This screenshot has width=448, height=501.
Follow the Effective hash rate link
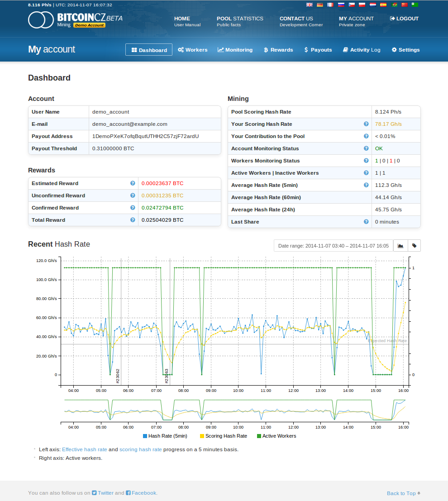85,450
